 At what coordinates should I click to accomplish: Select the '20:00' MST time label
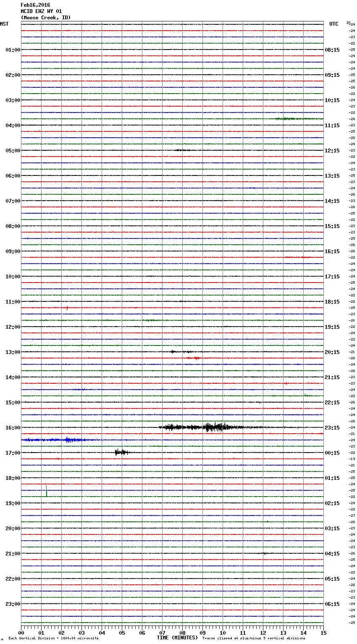click(13, 529)
